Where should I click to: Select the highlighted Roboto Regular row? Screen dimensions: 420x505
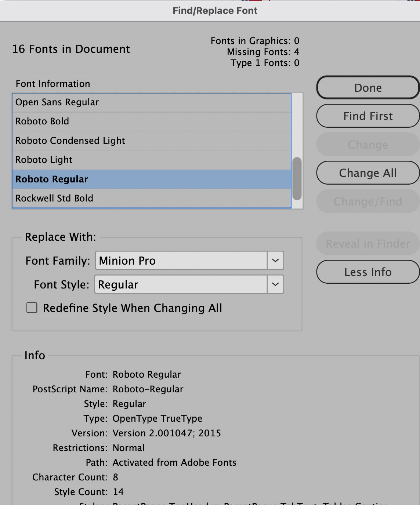click(152, 179)
